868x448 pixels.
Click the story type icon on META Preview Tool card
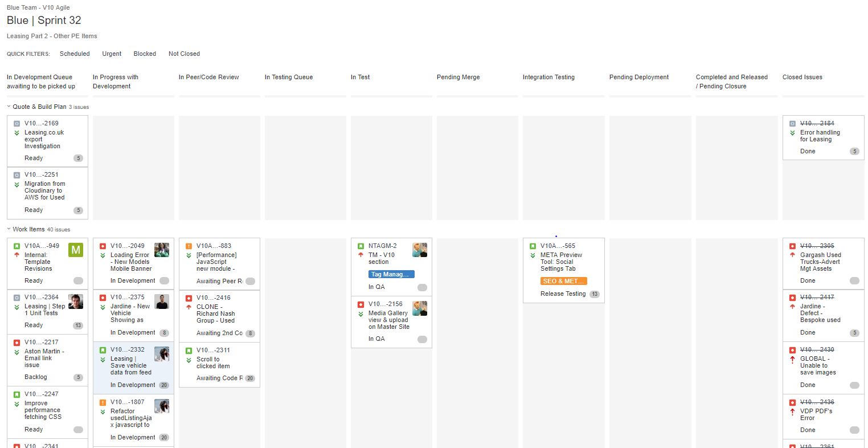pos(533,246)
